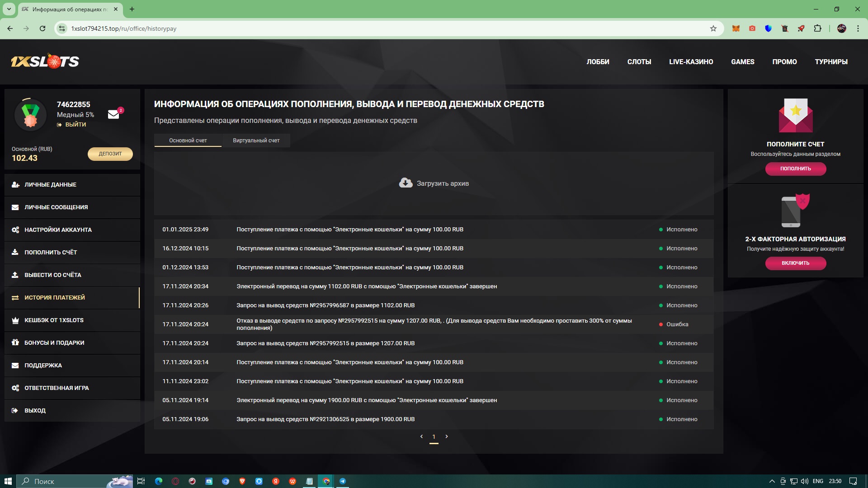Go to the next history page arrow
This screenshot has height=488, width=868.
coord(447,436)
